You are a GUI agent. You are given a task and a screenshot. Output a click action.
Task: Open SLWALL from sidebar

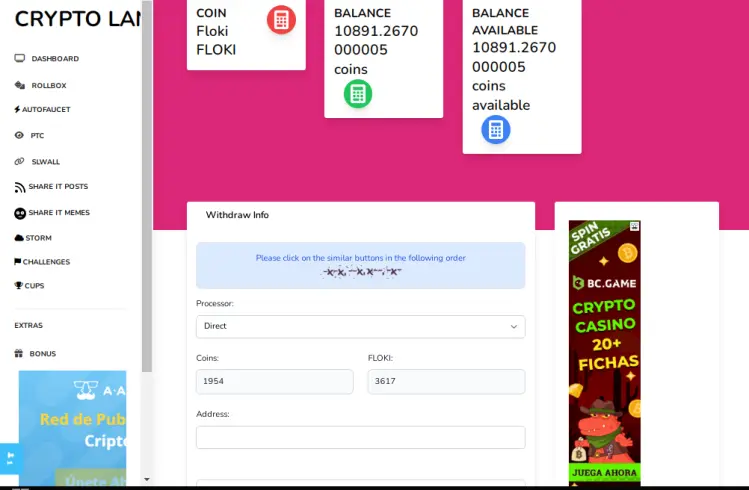[46, 162]
